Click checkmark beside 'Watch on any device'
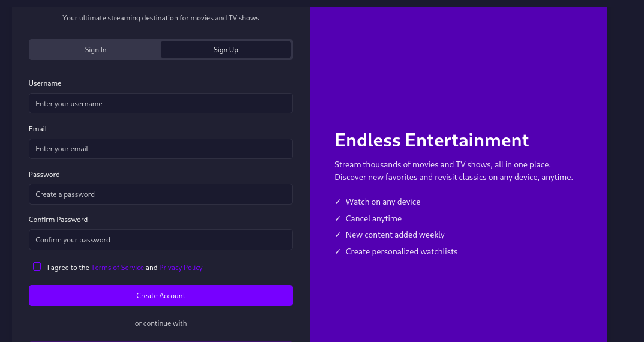 click(338, 202)
